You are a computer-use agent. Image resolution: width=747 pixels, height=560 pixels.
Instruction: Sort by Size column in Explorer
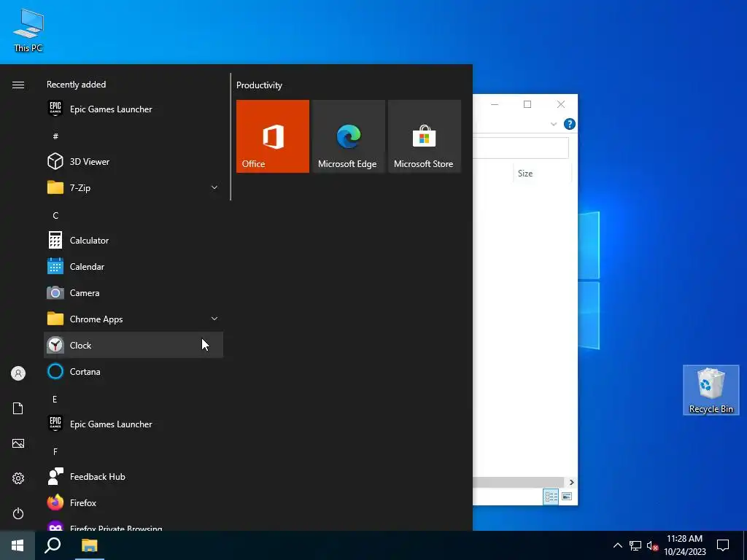(525, 174)
